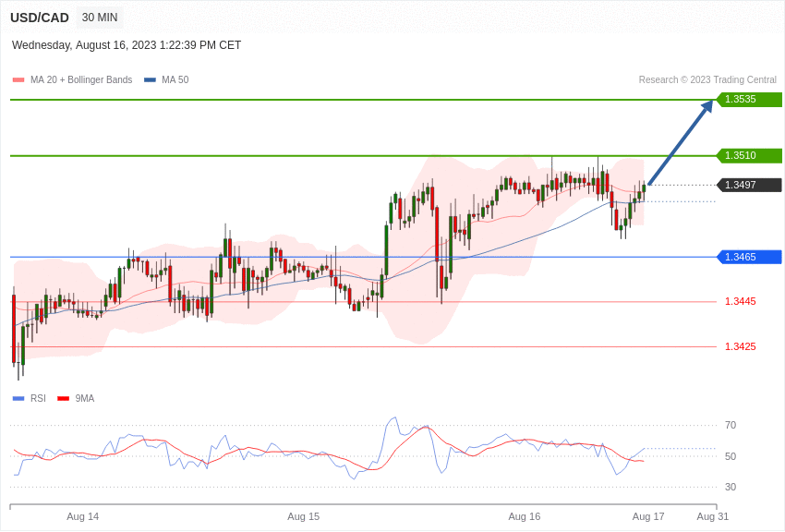The width and height of the screenshot is (785, 532).
Task: Click the Aug 17 date axis label
Action: 648,516
